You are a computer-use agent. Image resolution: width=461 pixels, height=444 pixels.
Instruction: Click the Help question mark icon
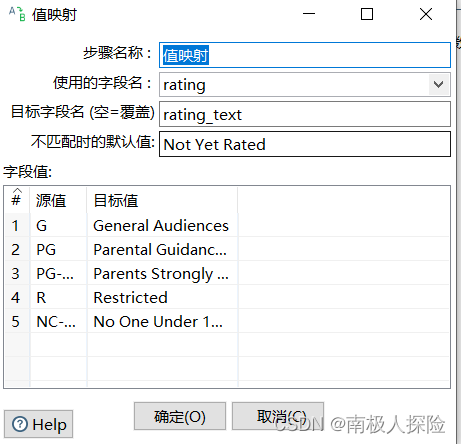click(20, 424)
